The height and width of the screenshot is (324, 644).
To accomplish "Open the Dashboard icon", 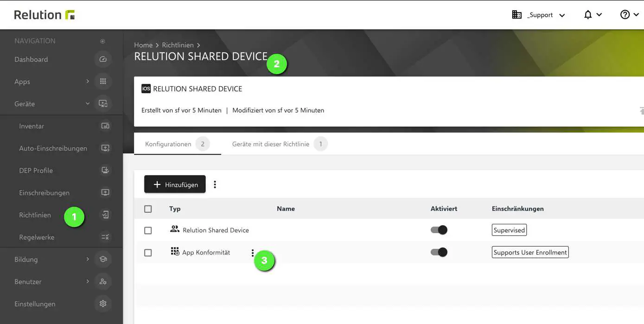I will tap(102, 59).
